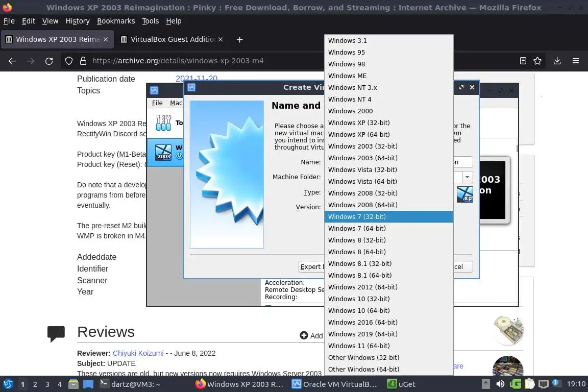Open Chiyuki Koizumi reviewer link
The height and width of the screenshot is (392, 588).
point(138,353)
